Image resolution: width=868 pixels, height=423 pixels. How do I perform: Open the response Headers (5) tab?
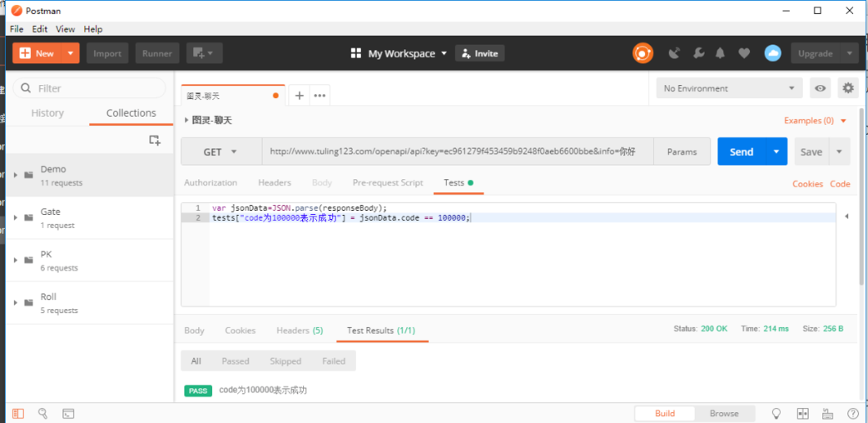point(300,331)
